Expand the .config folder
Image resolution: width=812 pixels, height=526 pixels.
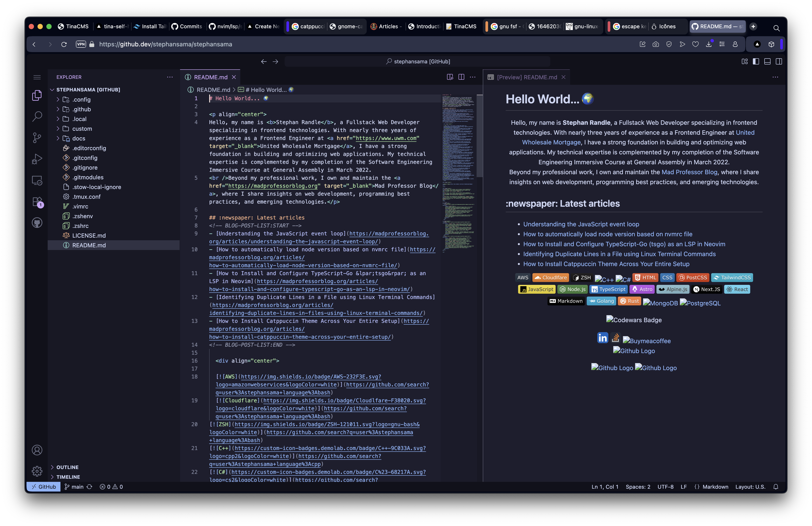114,100
